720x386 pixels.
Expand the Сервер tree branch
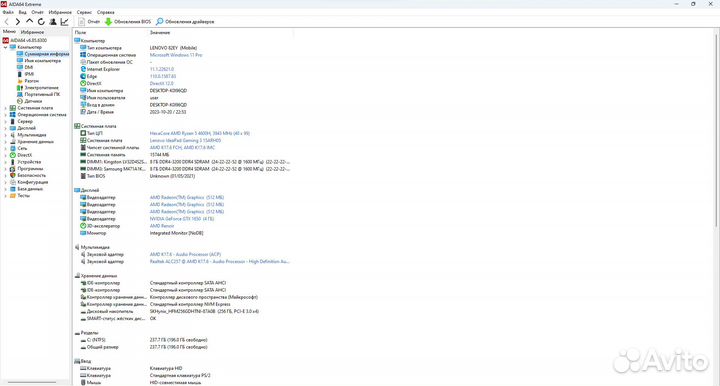(x=6, y=122)
